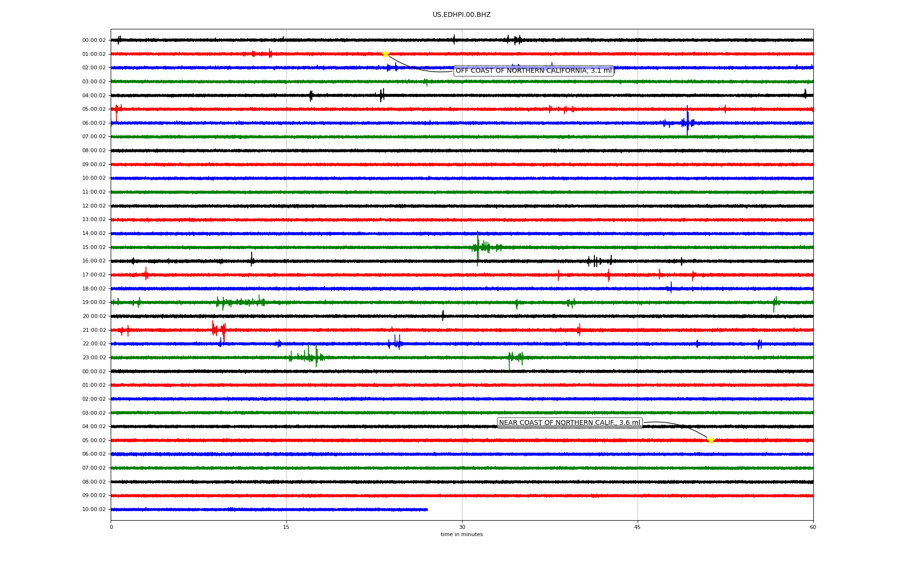Click the 22:00:02 time label

(x=94, y=344)
